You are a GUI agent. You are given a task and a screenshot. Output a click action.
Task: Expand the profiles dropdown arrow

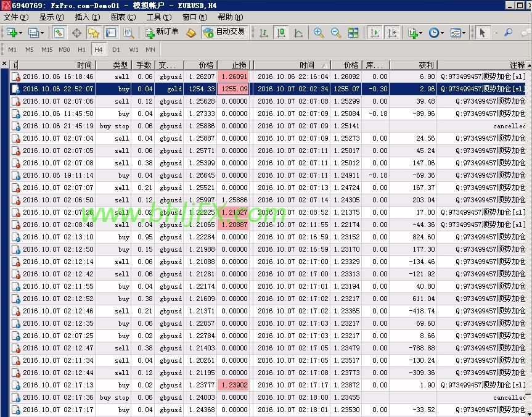(x=42, y=33)
